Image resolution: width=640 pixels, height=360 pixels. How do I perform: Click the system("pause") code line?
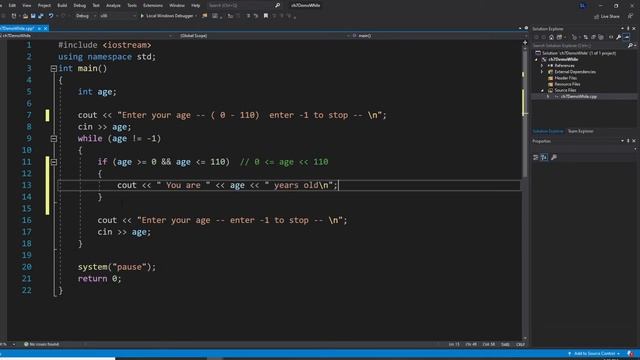click(x=117, y=267)
